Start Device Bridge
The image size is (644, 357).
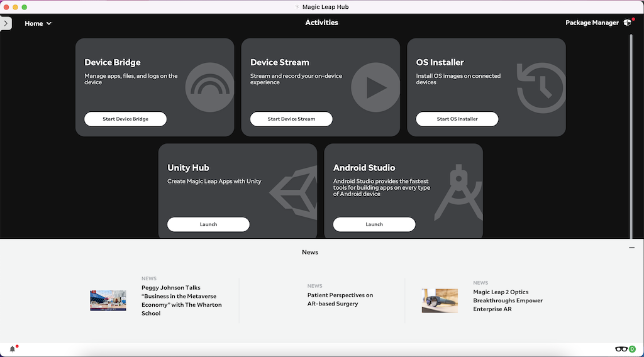pos(125,119)
